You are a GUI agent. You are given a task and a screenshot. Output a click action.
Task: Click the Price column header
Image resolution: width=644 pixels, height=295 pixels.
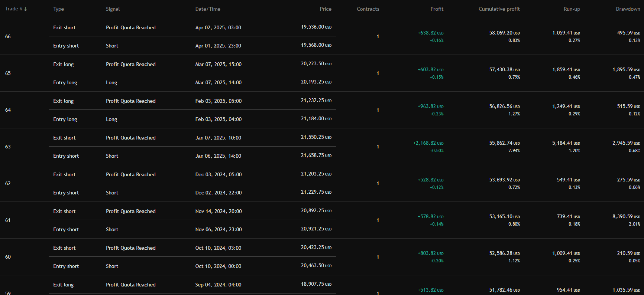(x=326, y=9)
